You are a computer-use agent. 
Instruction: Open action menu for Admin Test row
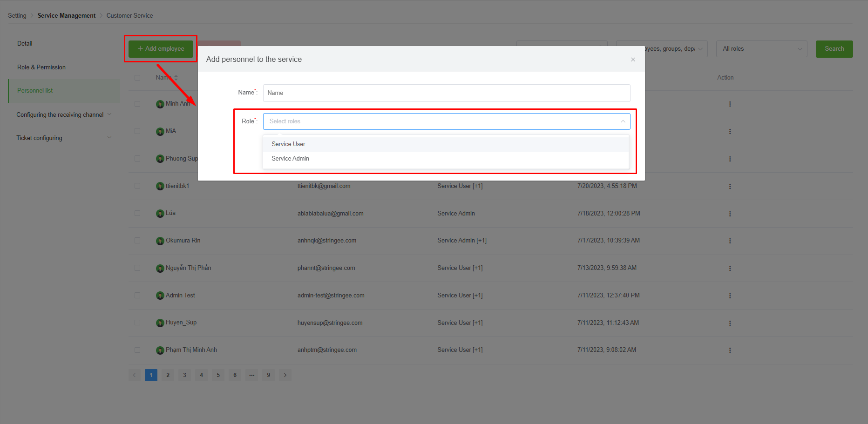pos(730,296)
